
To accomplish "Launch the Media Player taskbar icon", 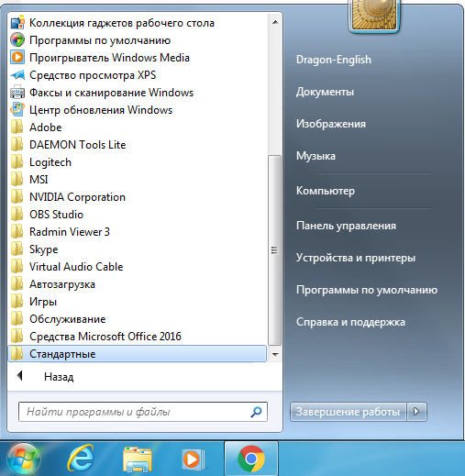I will (x=194, y=459).
